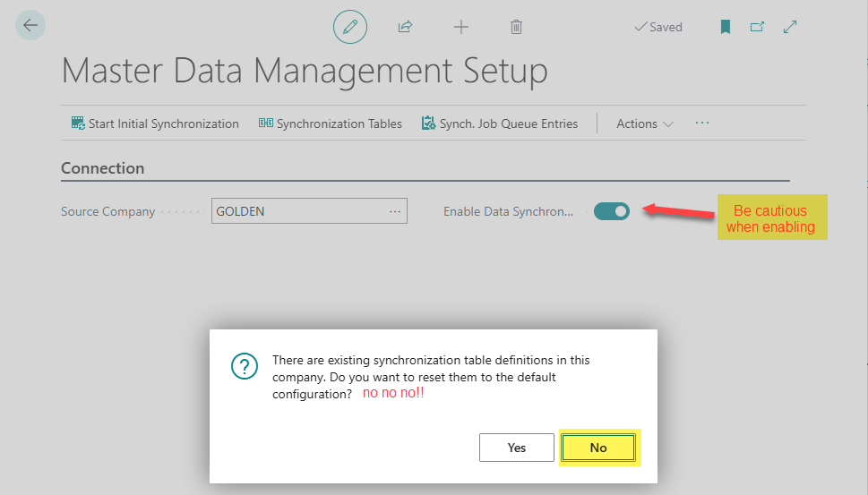
Task: Click the back arrow icon
Action: 30,25
